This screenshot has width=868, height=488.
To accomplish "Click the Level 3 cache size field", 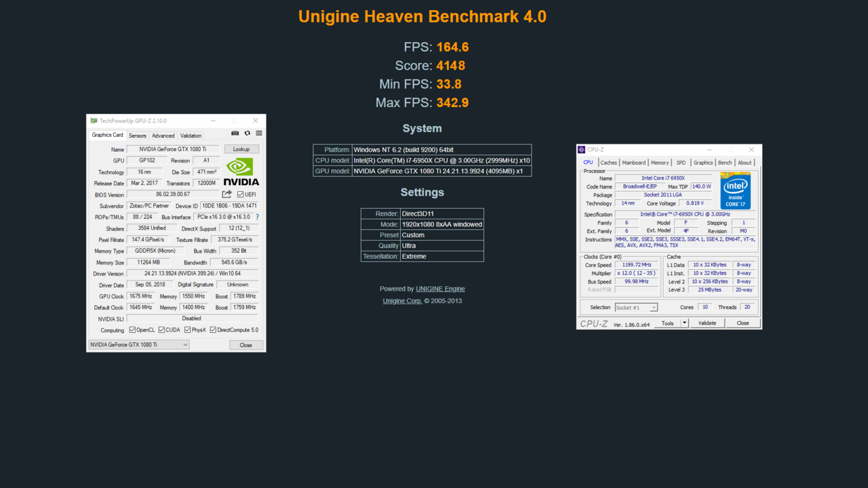I will (x=710, y=289).
